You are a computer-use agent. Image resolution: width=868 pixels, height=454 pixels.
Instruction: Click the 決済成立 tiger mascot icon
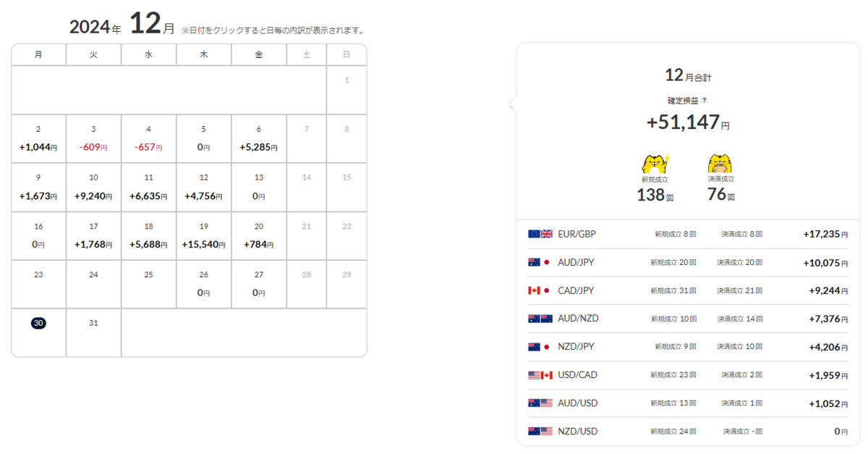(721, 163)
